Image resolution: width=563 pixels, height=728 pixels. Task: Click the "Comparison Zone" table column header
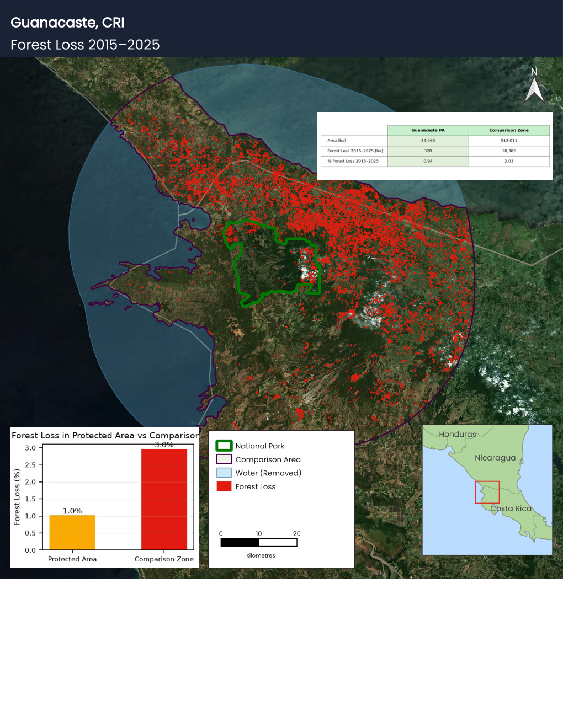509,130
